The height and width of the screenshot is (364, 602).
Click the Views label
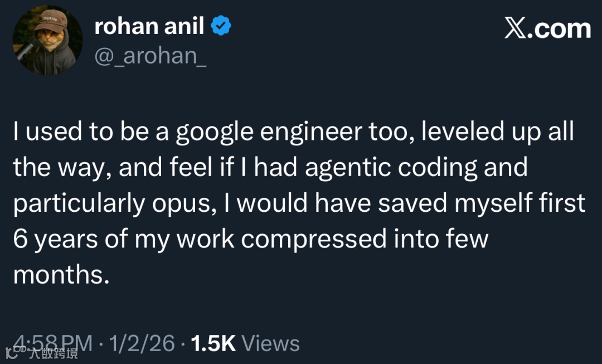tap(271, 343)
